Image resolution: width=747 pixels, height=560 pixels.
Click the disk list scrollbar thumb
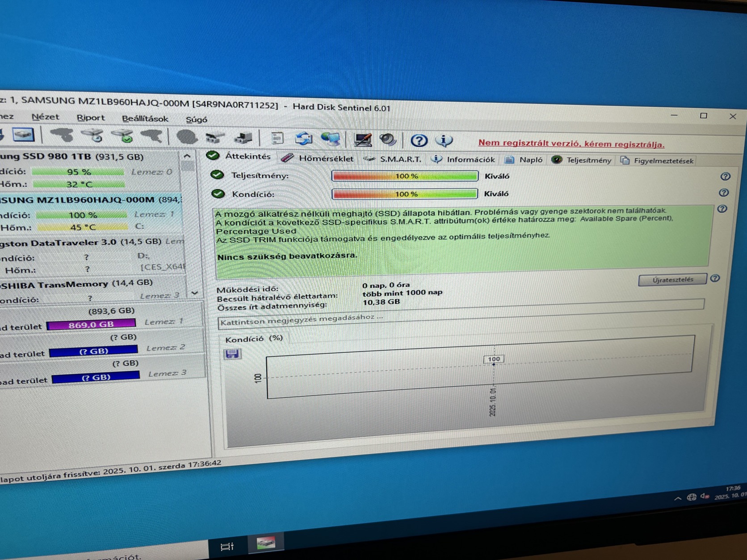[188, 167]
